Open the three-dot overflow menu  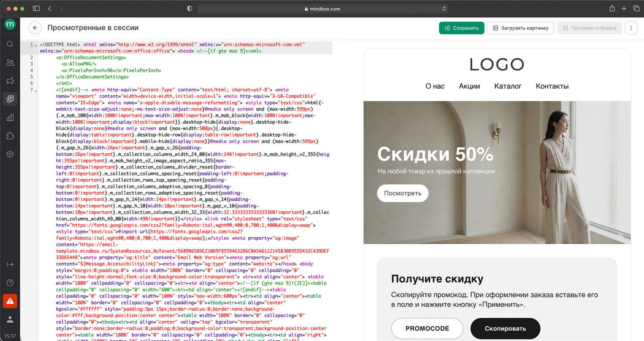point(631,28)
